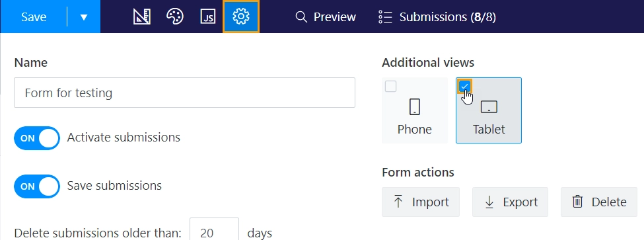The image size is (644, 240).
Task: Expand the Save dropdown arrow
Action: click(84, 17)
